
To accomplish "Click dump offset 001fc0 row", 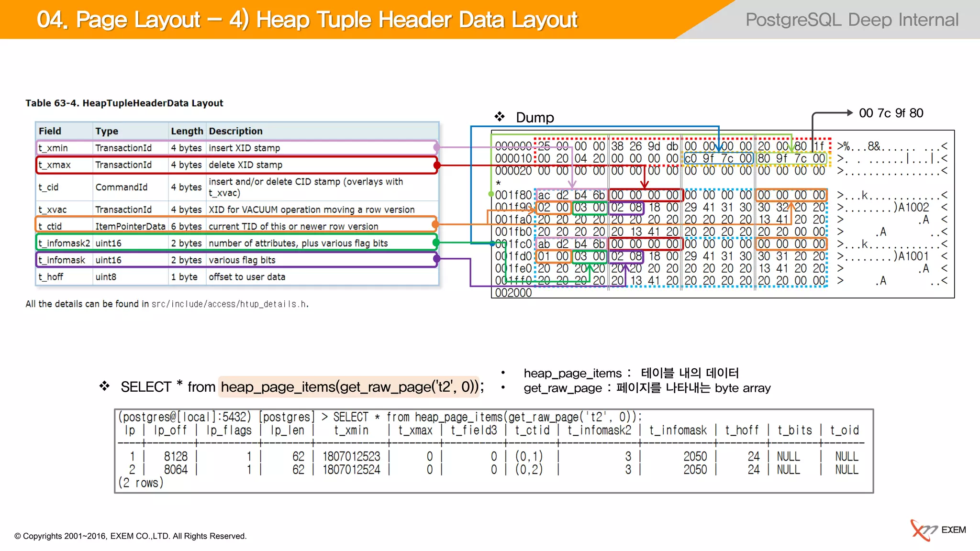I will 721,244.
